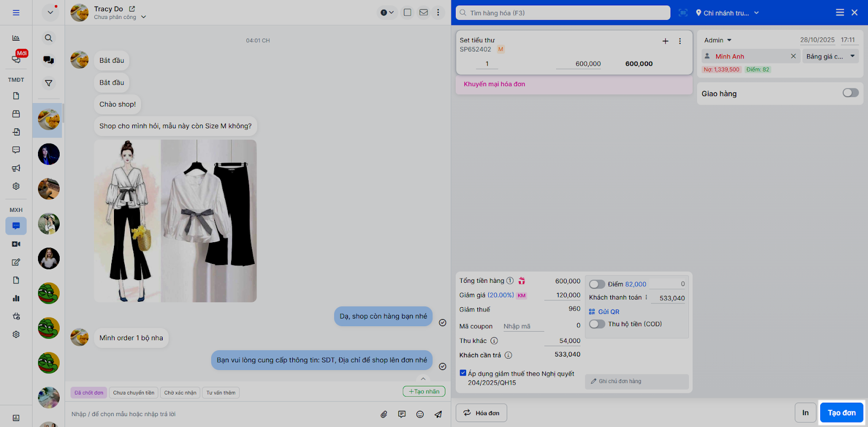Image resolution: width=868 pixels, height=427 pixels.
Task: Click the quantity 1 field of Set tiểu thư
Action: pos(487,64)
